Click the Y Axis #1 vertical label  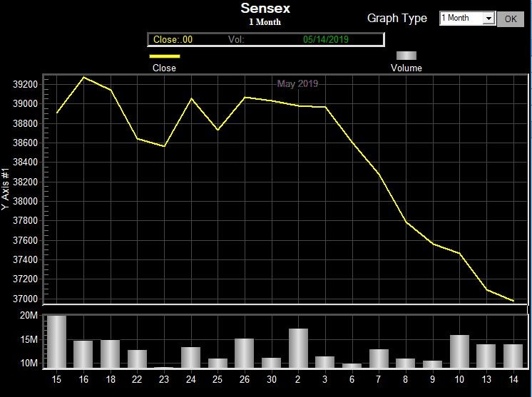click(6, 189)
